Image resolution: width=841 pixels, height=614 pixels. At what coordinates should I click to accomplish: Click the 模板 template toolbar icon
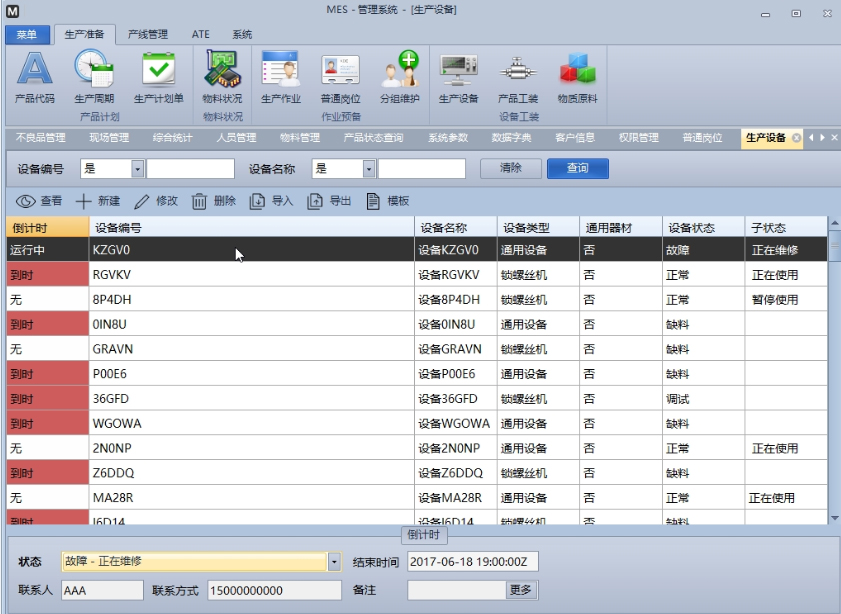[373, 201]
